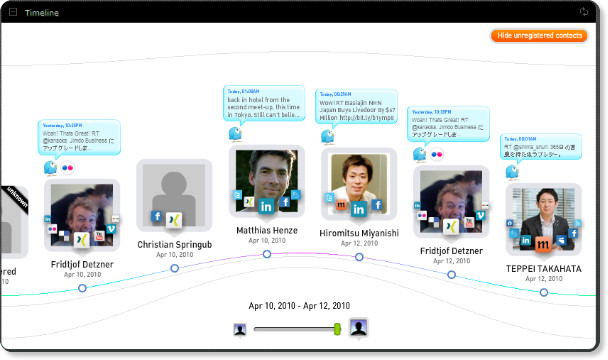The height and width of the screenshot is (360, 608).
Task: Click timeline marker below Matthias Henze
Action: [267, 254]
